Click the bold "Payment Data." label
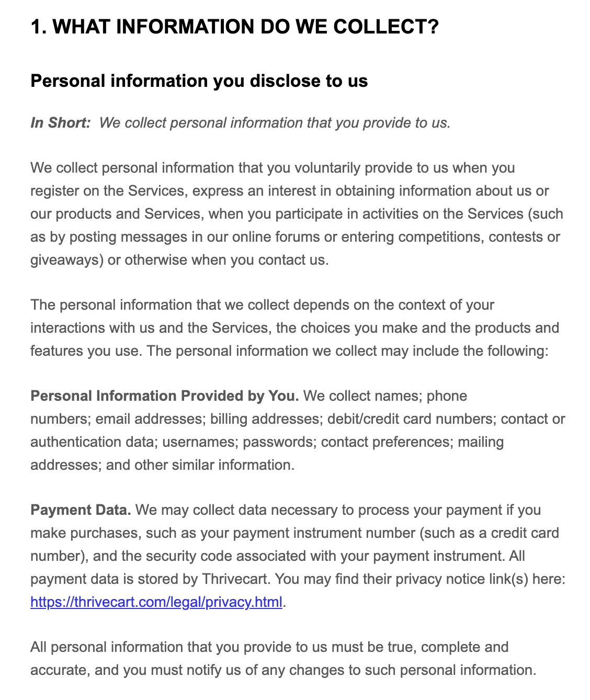This screenshot has height=700, width=590. click(x=81, y=510)
